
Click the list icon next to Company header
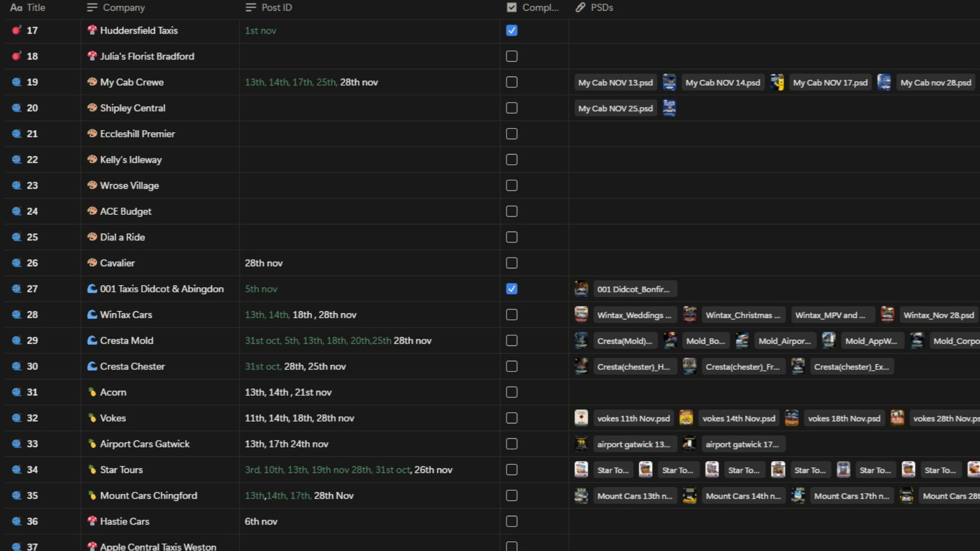tap(92, 7)
